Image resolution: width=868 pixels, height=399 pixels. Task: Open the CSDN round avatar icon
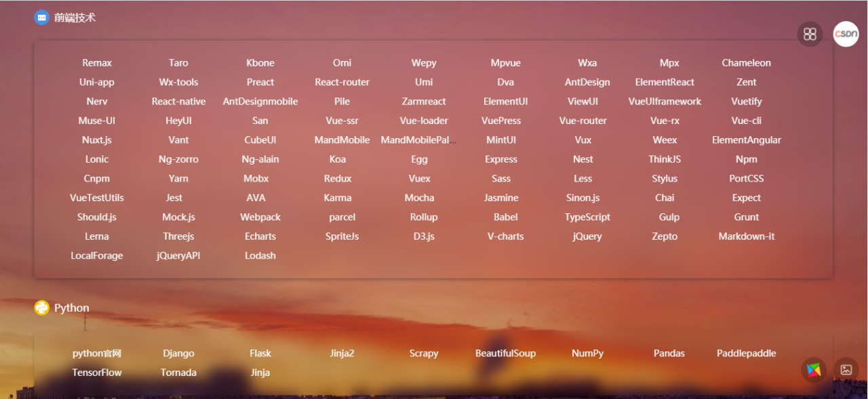[x=846, y=34]
